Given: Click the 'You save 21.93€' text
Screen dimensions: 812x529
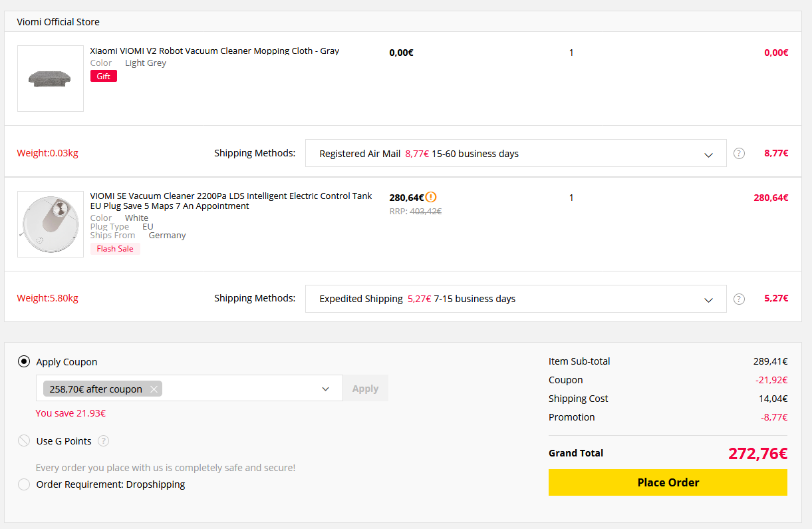Looking at the screenshot, I should click(x=70, y=413).
